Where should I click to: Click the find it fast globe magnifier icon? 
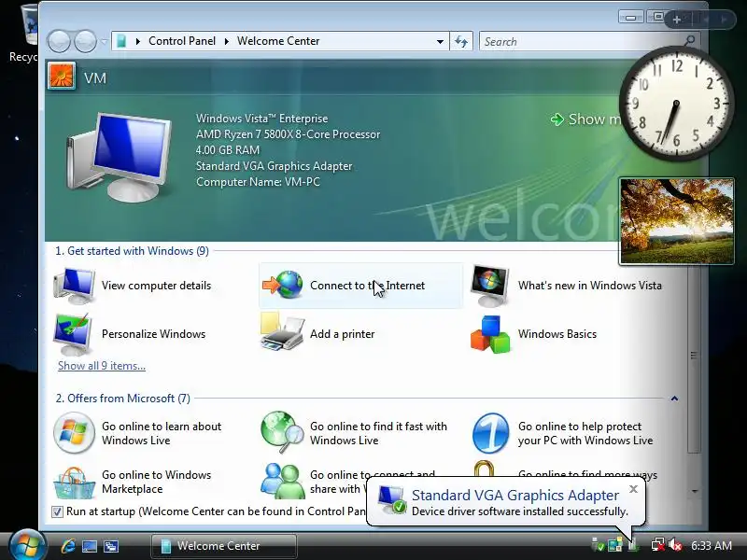(x=282, y=432)
